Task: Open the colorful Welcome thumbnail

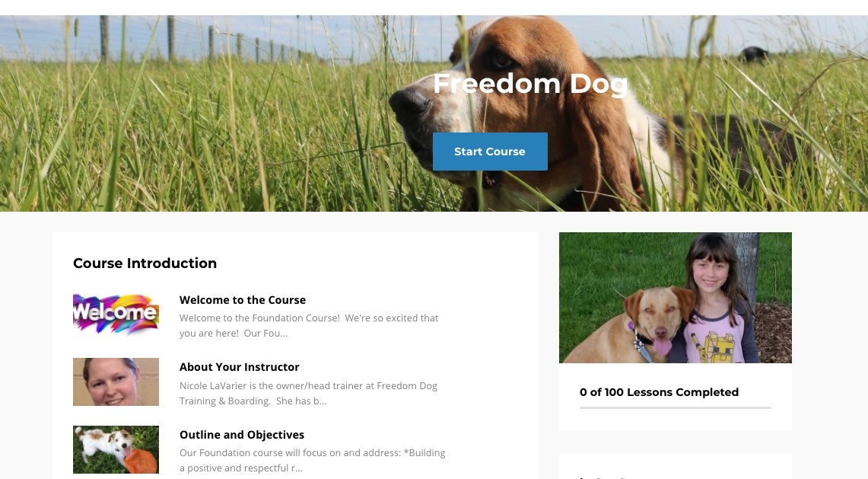Action: click(x=116, y=314)
